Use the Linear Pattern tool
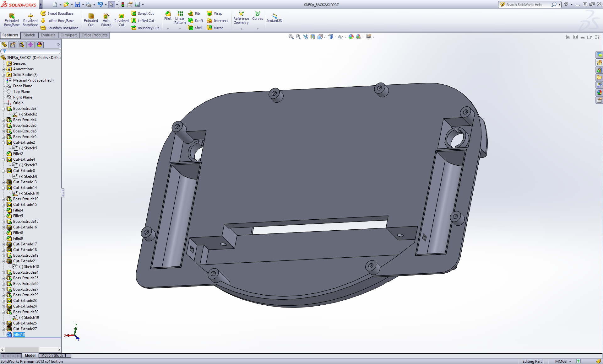 [180, 18]
